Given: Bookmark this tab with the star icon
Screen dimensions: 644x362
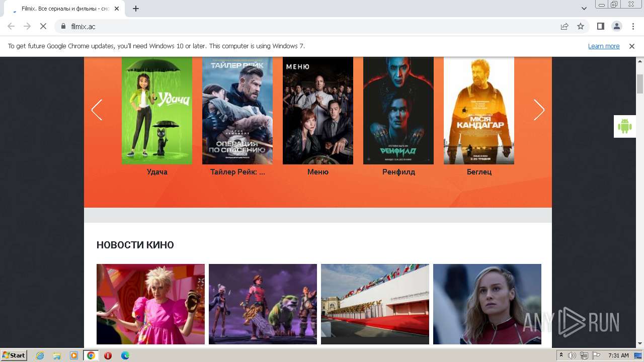Looking at the screenshot, I should (x=581, y=26).
